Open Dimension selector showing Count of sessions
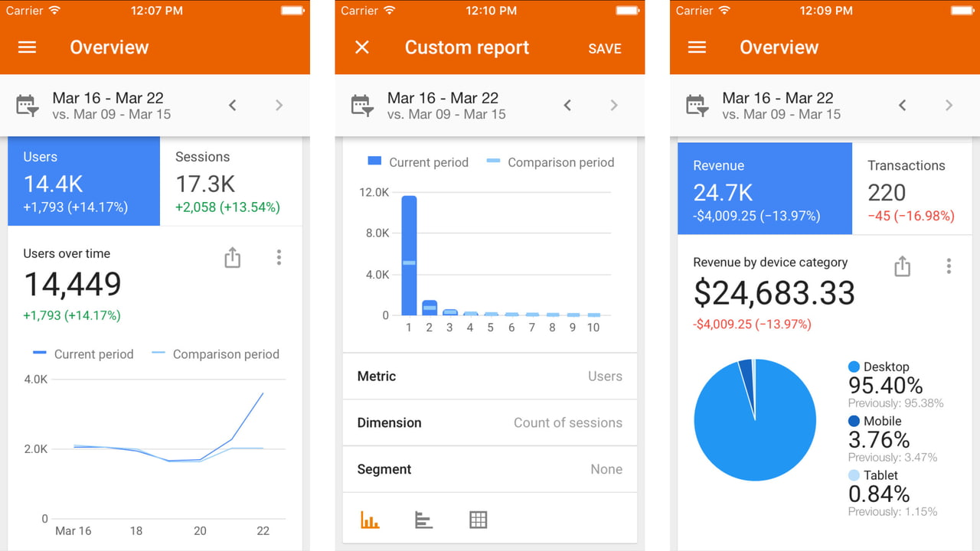Viewport: 980px width, 551px height. (489, 423)
